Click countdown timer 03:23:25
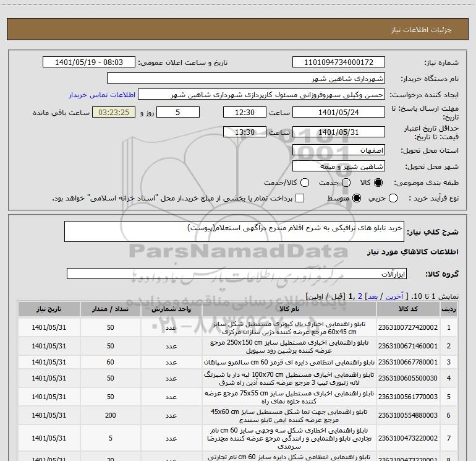The height and width of the screenshot is (461, 476). click(114, 112)
